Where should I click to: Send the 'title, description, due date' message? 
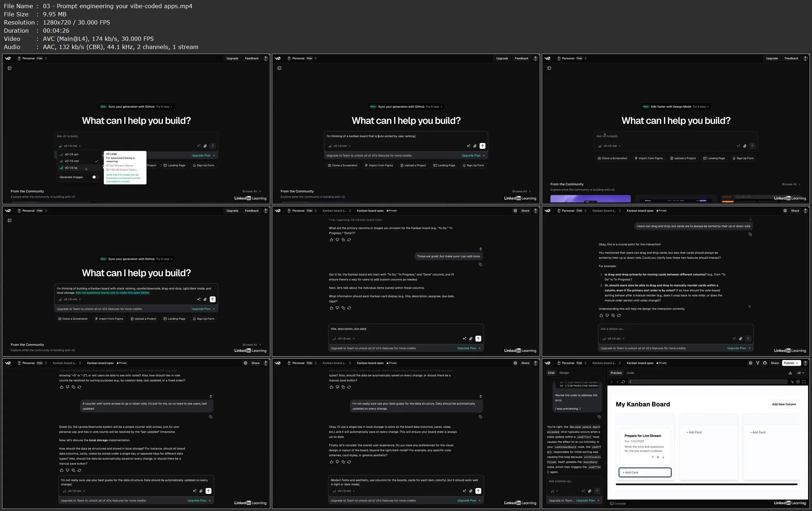click(478, 339)
